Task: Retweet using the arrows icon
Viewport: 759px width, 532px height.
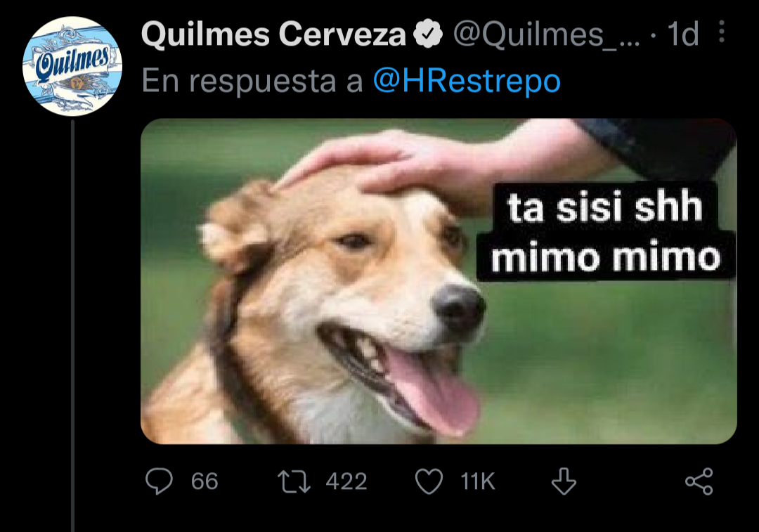Action: pyautogui.click(x=294, y=481)
